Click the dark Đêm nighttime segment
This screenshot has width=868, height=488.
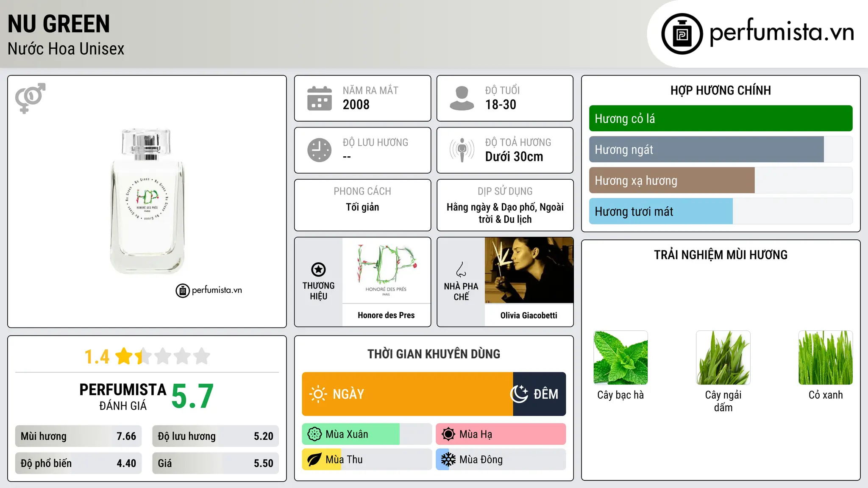click(x=540, y=394)
